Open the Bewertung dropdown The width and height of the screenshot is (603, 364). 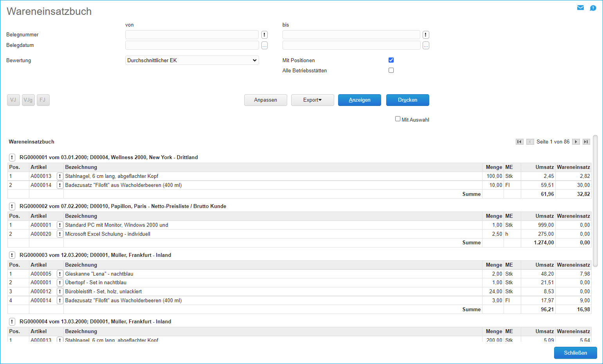coord(192,60)
